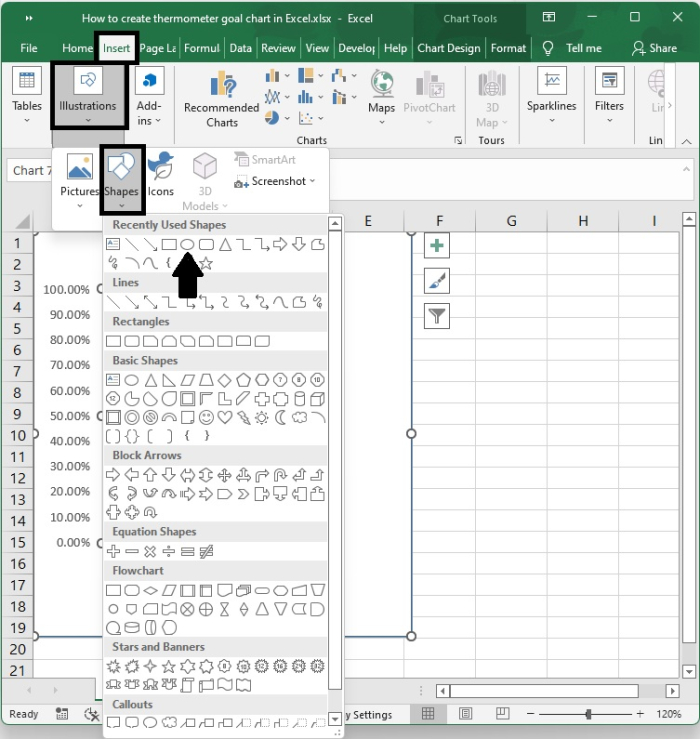Select the Smiley Face basic shape
This screenshot has height=739, width=700.
[206, 418]
